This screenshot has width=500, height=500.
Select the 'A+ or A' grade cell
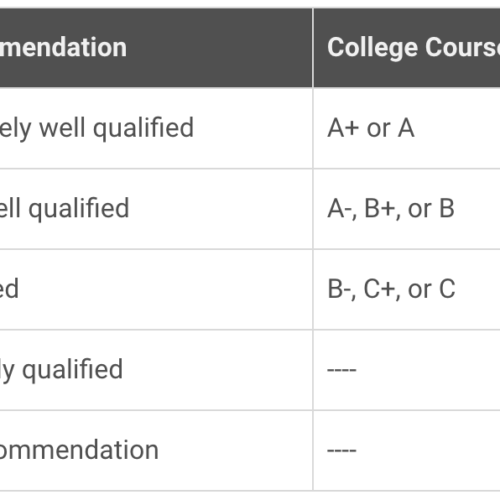407,128
